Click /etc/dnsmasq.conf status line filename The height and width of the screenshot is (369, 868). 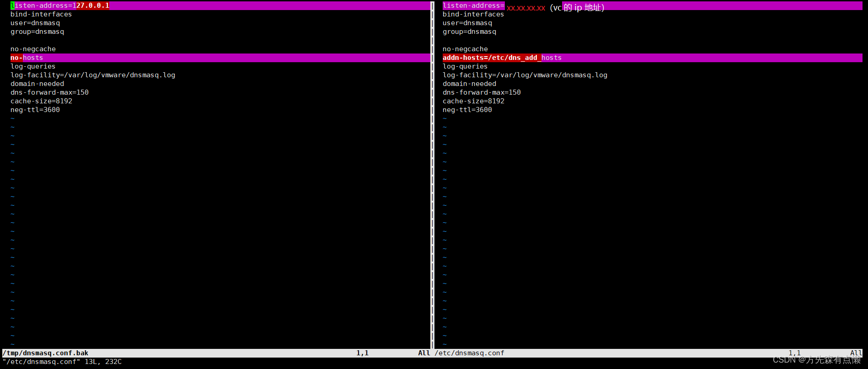469,353
